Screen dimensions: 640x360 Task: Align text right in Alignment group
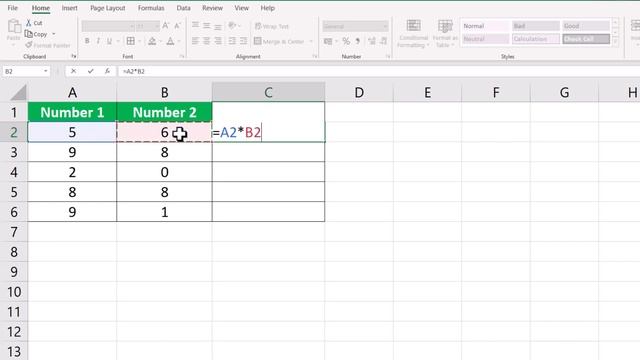pos(218,41)
